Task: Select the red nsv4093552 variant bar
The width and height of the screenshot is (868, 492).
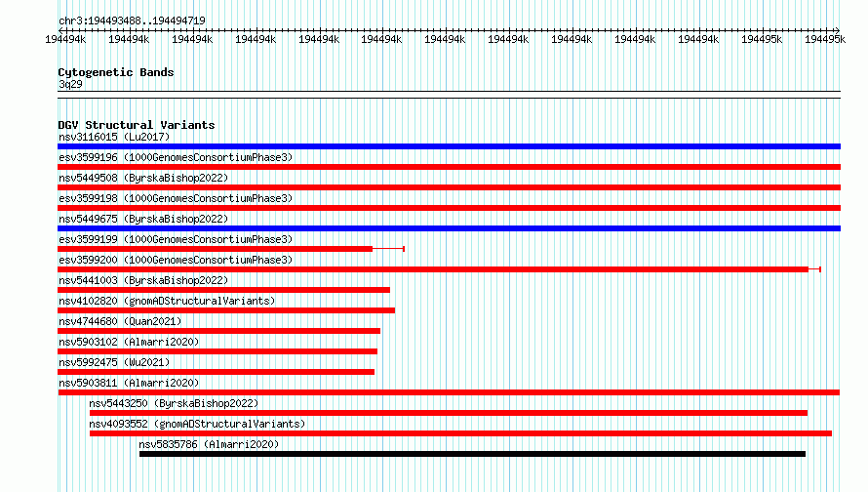Action: click(x=460, y=433)
